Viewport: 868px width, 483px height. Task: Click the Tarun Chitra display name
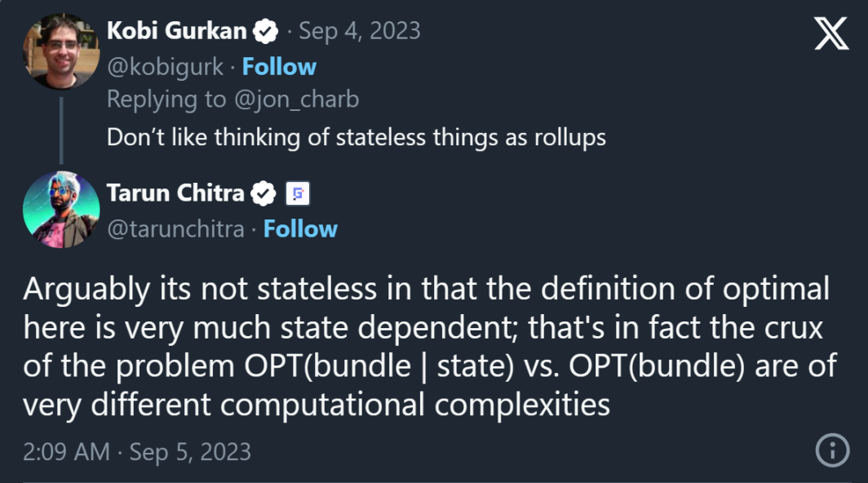(175, 193)
